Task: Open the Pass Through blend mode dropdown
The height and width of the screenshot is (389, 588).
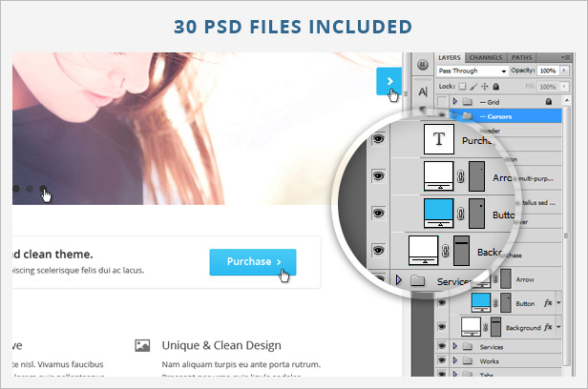Action: pos(472,71)
